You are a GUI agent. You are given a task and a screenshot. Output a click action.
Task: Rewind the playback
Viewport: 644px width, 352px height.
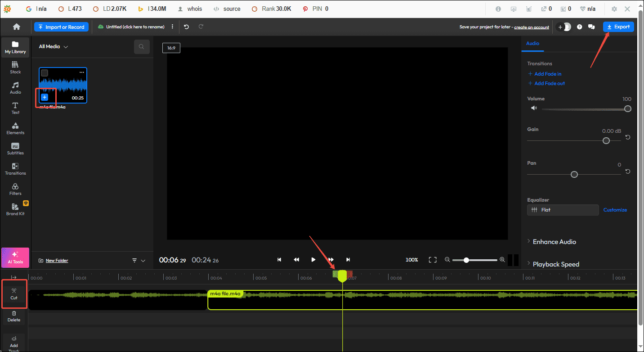(296, 260)
